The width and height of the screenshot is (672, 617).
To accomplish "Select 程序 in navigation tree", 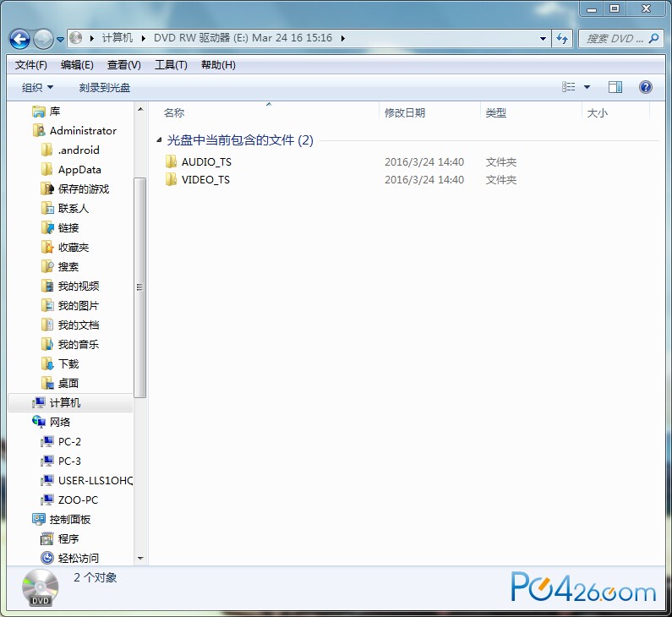I will [59, 538].
